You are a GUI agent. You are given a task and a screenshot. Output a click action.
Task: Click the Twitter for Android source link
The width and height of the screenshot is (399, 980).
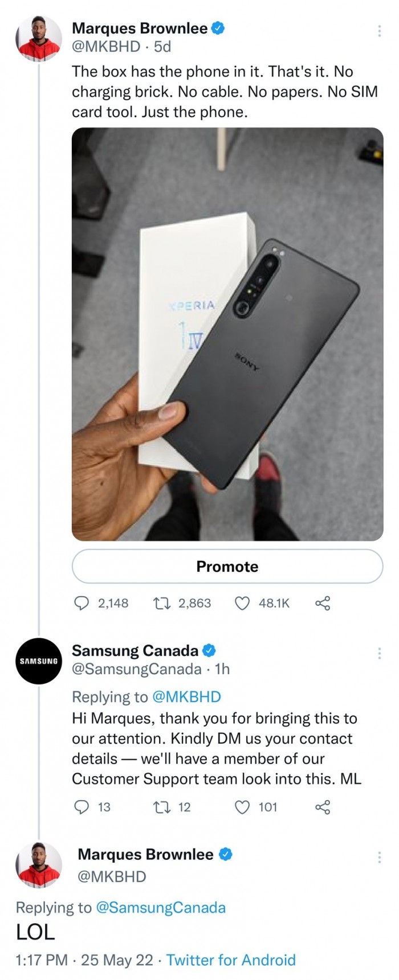231,960
